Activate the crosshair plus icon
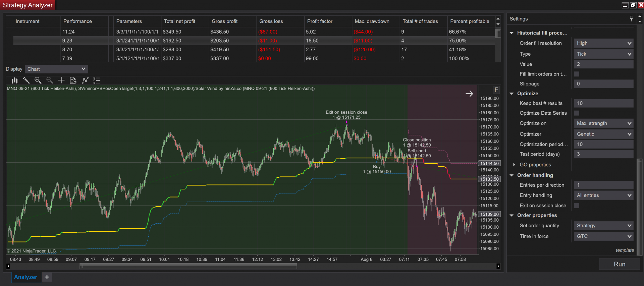 (61, 80)
